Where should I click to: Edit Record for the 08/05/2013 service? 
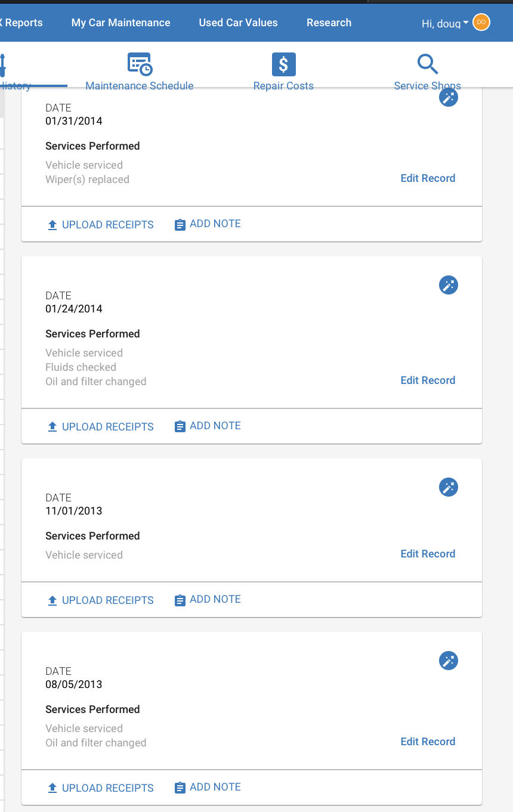point(428,742)
